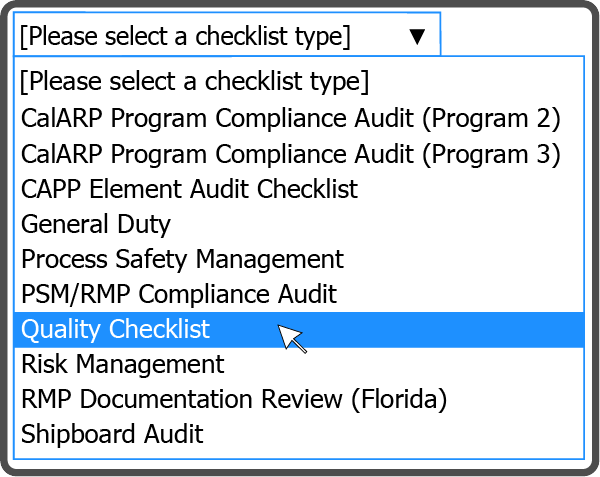Click the dropdown arrow of checklist selector
This screenshot has height=477, width=600.
(x=417, y=37)
